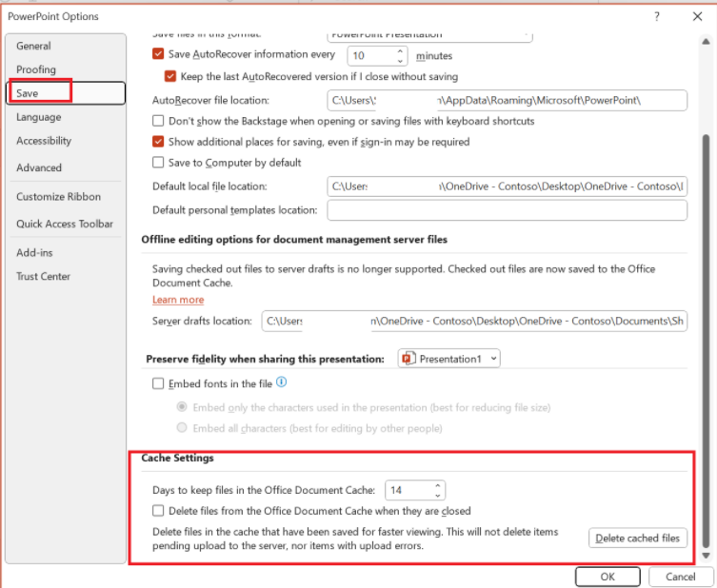Image resolution: width=717 pixels, height=588 pixels.
Task: Edit the Server drafts location field
Action: click(474, 321)
